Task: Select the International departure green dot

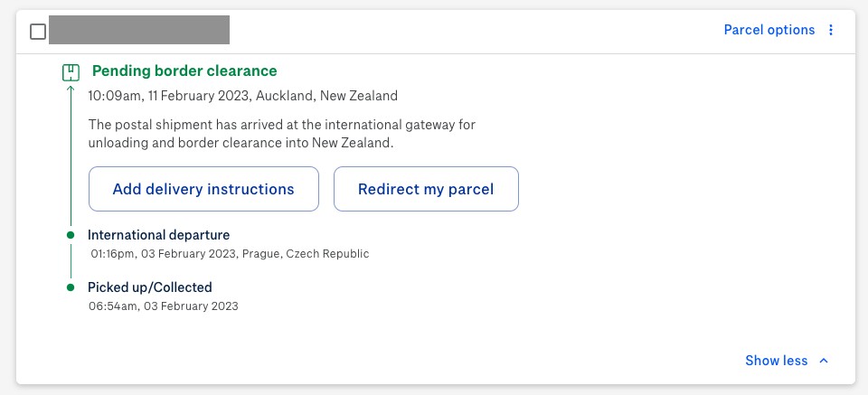Action: coord(71,235)
